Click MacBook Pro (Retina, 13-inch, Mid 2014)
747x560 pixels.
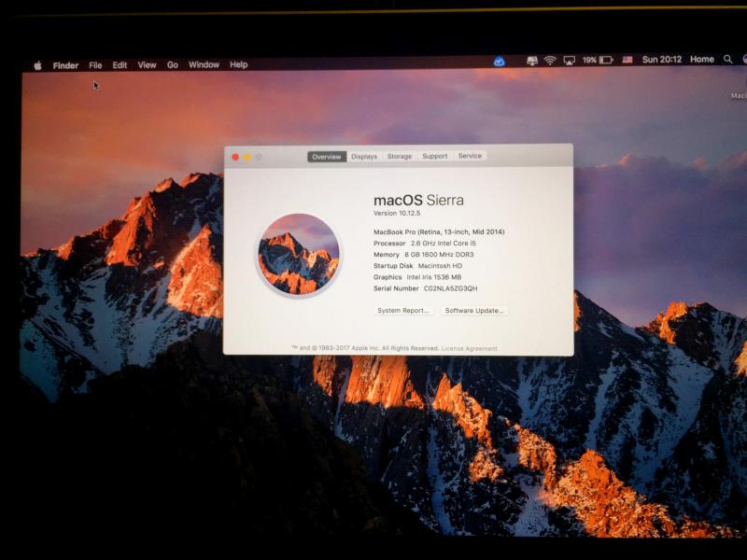[x=439, y=231]
